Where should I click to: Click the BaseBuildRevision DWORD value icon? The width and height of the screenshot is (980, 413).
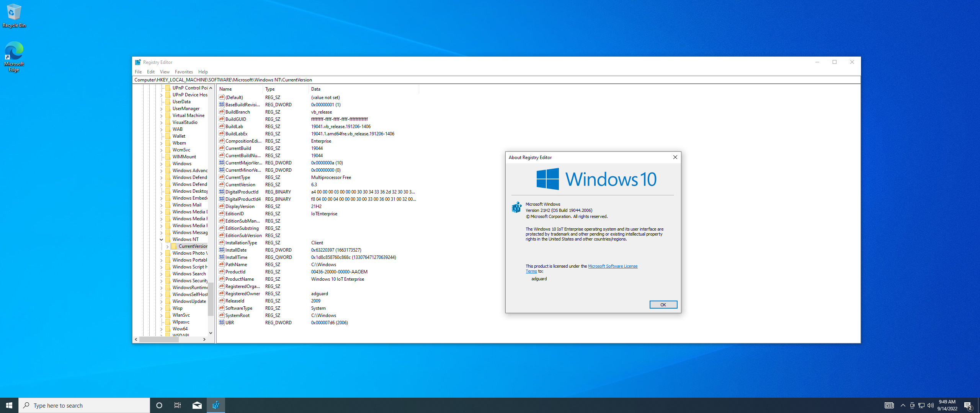tap(221, 104)
